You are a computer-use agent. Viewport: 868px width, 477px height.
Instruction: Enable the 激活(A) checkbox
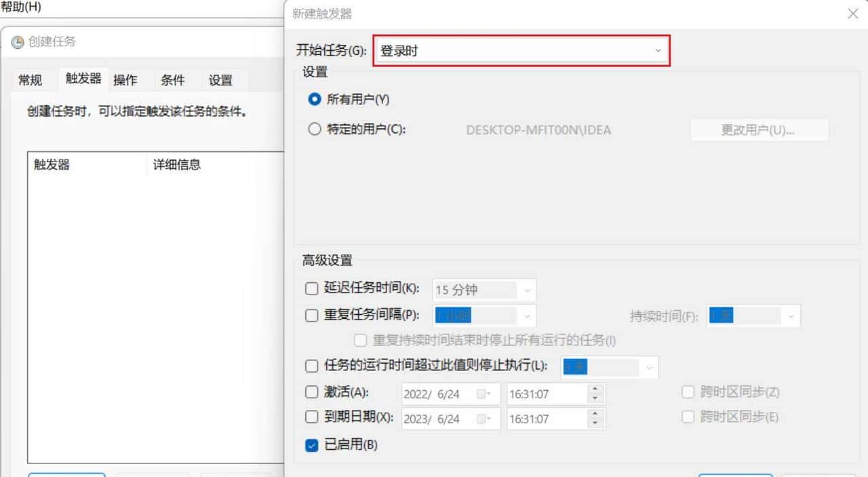(311, 393)
